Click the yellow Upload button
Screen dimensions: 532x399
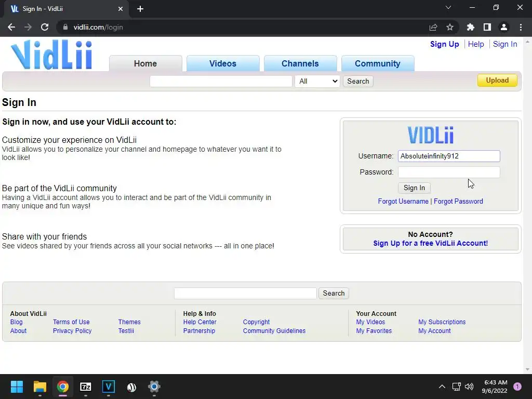(x=497, y=81)
